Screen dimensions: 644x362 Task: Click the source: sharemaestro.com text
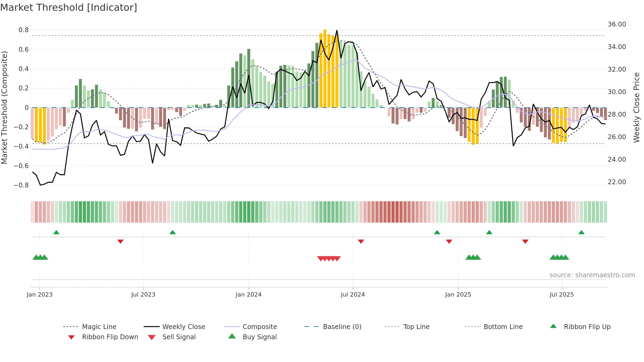click(592, 275)
